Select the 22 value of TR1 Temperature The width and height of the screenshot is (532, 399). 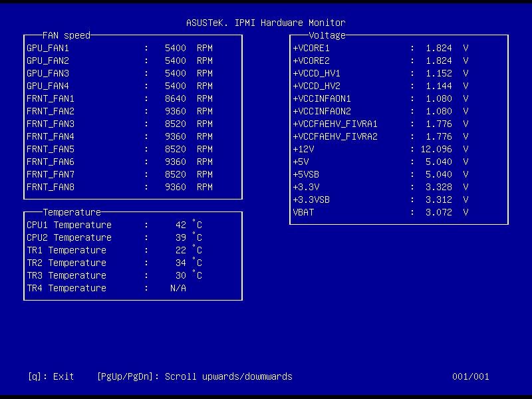click(181, 251)
